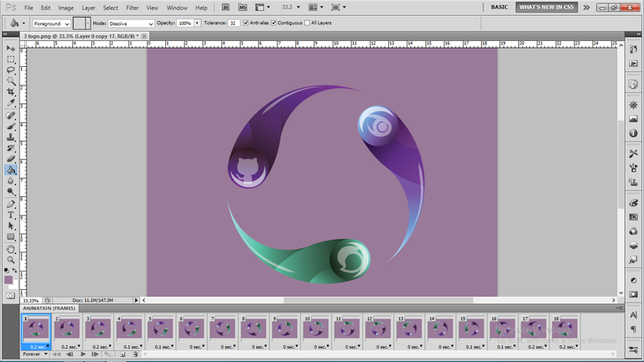The image size is (644, 362).
Task: Play the frame animation
Action: click(83, 354)
